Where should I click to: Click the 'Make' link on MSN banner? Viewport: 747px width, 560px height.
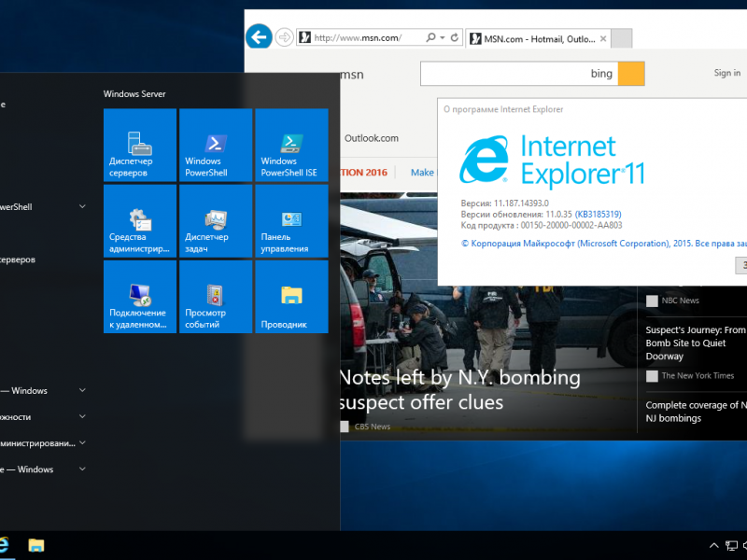coord(422,173)
